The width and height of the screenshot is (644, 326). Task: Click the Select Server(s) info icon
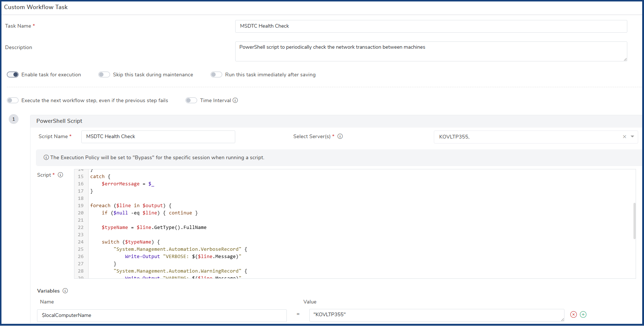coord(340,136)
